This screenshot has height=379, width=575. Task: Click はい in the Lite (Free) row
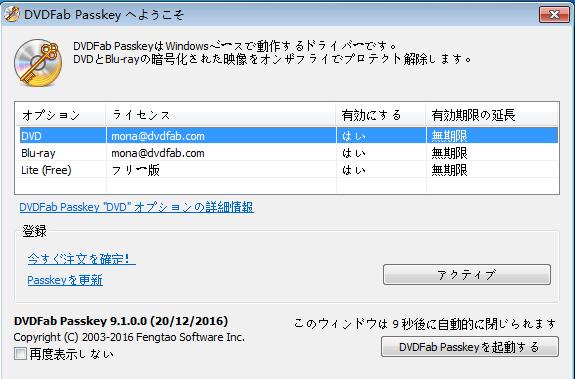[x=354, y=170]
